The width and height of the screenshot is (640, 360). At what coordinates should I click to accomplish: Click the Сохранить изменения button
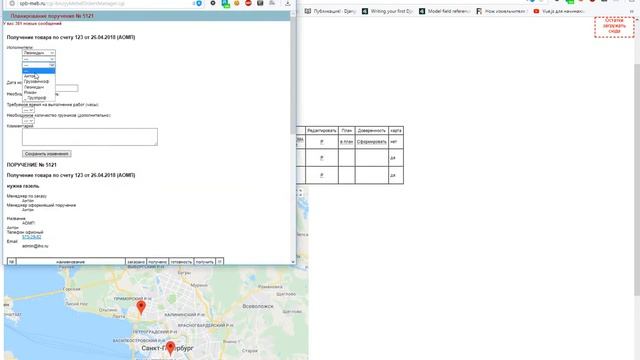tap(47, 154)
